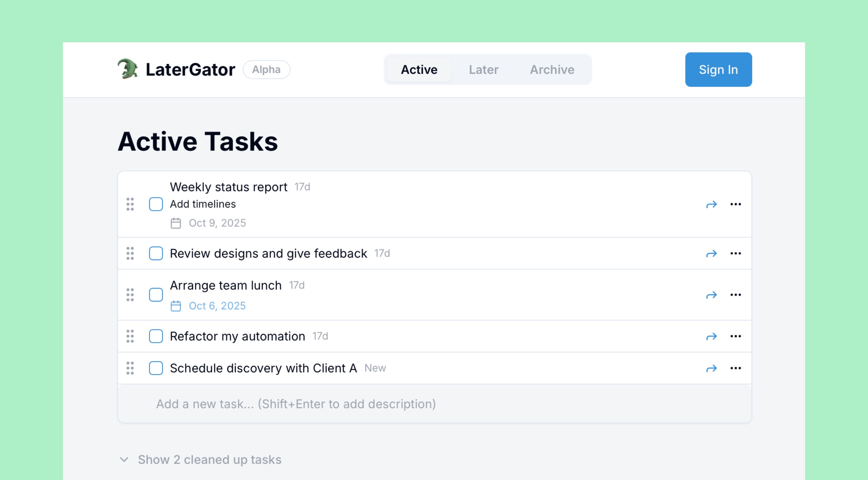Switch to the Later tab
The height and width of the screenshot is (480, 868).
pyautogui.click(x=483, y=69)
